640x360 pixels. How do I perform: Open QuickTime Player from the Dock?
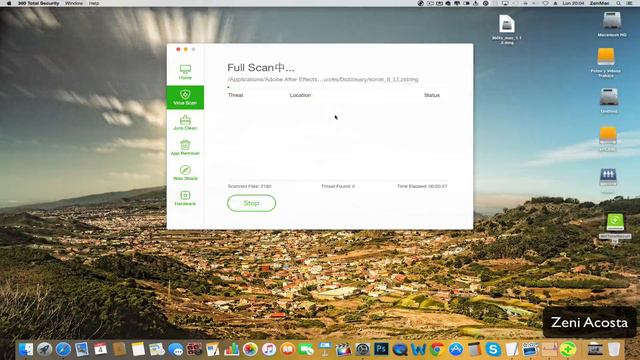400,349
